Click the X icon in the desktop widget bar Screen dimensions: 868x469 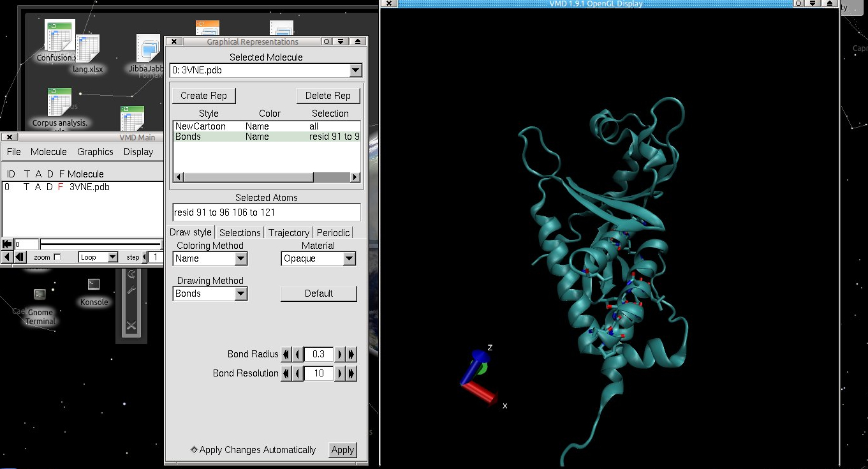point(131,325)
